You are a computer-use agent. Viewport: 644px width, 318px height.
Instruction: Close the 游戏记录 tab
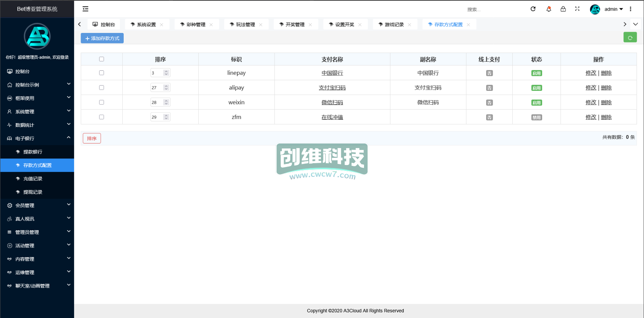[x=409, y=25]
